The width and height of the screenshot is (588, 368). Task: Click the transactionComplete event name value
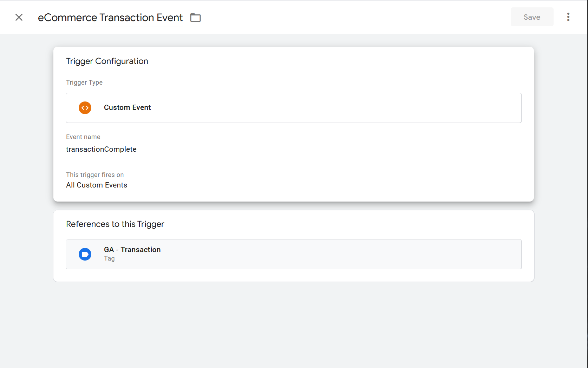[101, 149]
